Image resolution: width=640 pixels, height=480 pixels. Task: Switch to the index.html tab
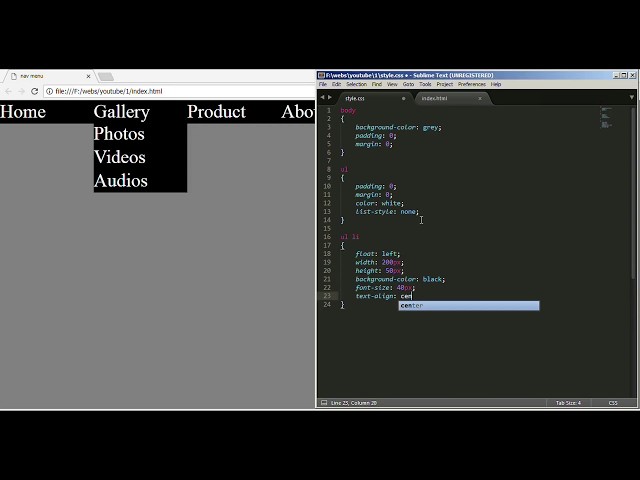coord(434,98)
